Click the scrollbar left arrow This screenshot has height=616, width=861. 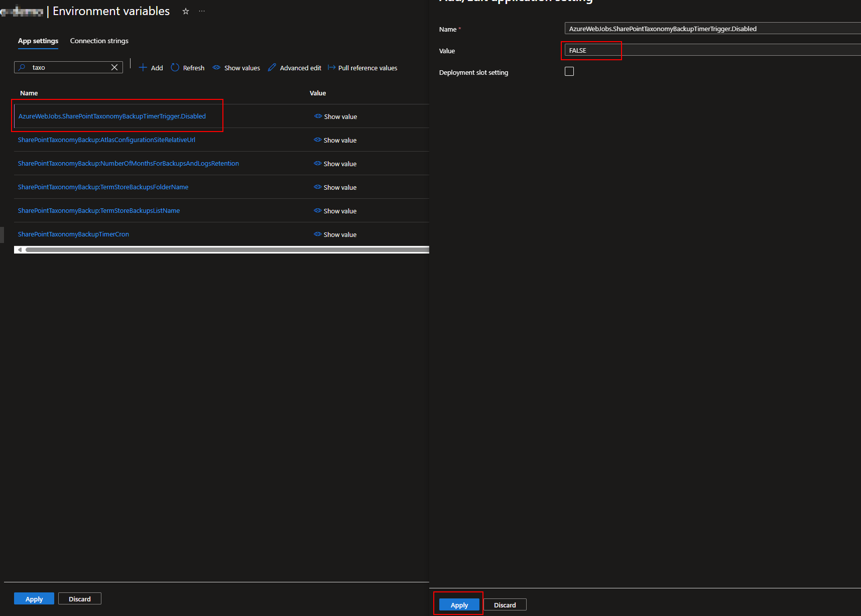(x=20, y=250)
